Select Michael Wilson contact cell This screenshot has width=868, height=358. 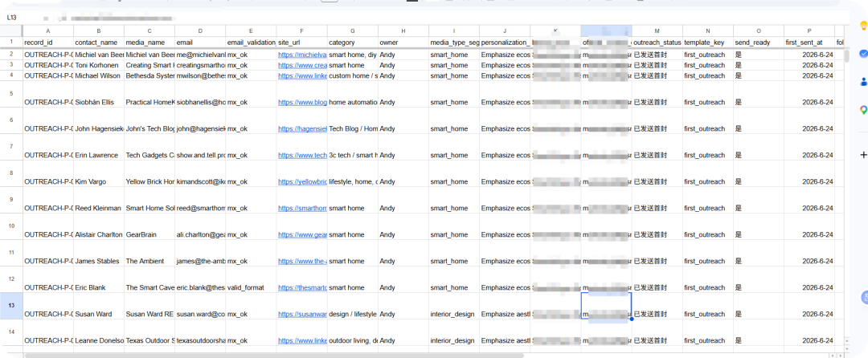click(x=99, y=75)
